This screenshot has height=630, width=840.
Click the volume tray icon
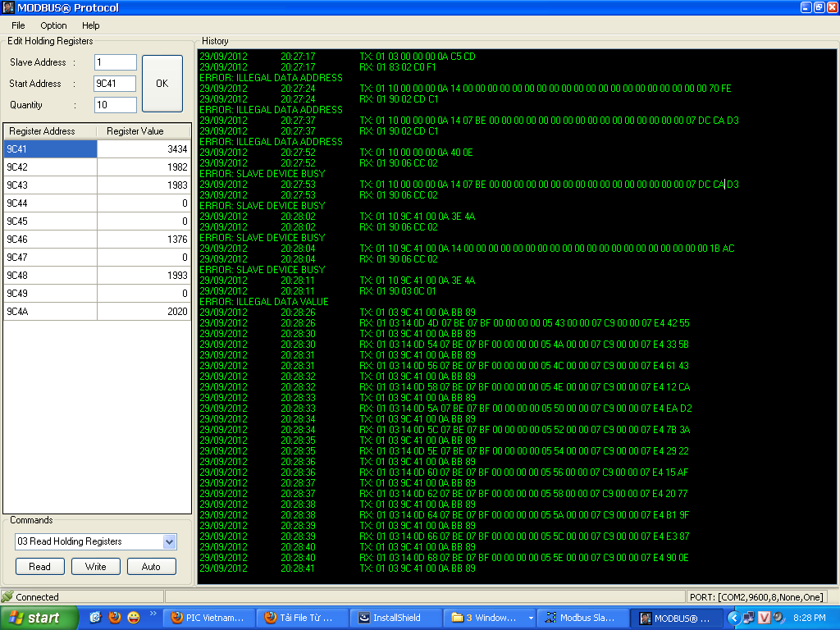click(778, 618)
